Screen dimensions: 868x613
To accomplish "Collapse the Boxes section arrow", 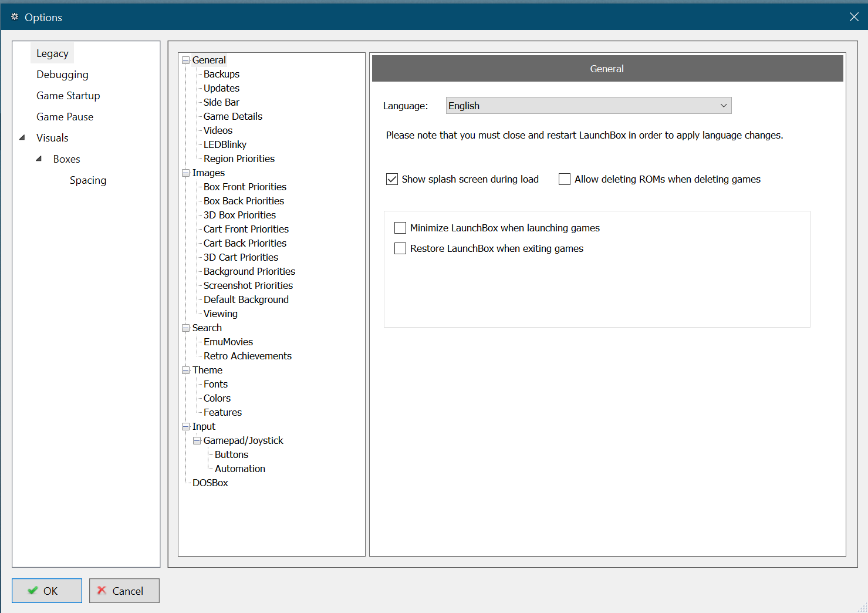I will tap(39, 159).
